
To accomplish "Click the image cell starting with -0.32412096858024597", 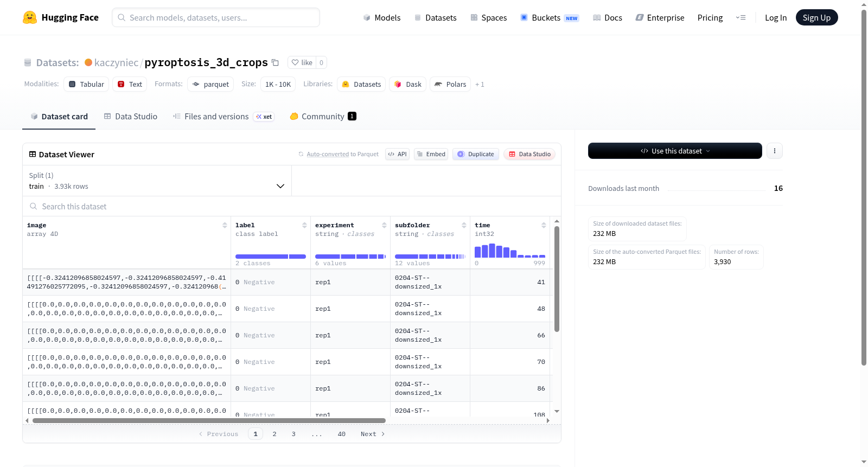I will tap(127, 282).
